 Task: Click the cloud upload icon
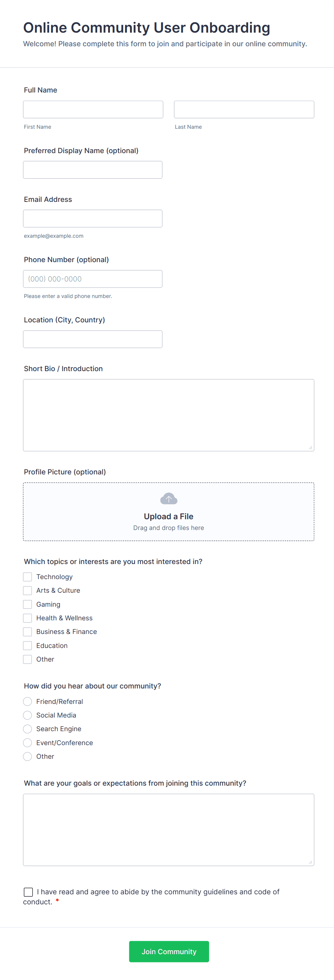(168, 498)
